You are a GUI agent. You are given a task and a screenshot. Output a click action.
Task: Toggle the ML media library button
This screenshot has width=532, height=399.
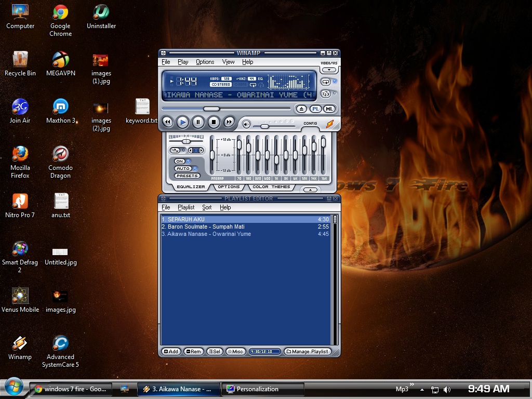click(x=329, y=109)
